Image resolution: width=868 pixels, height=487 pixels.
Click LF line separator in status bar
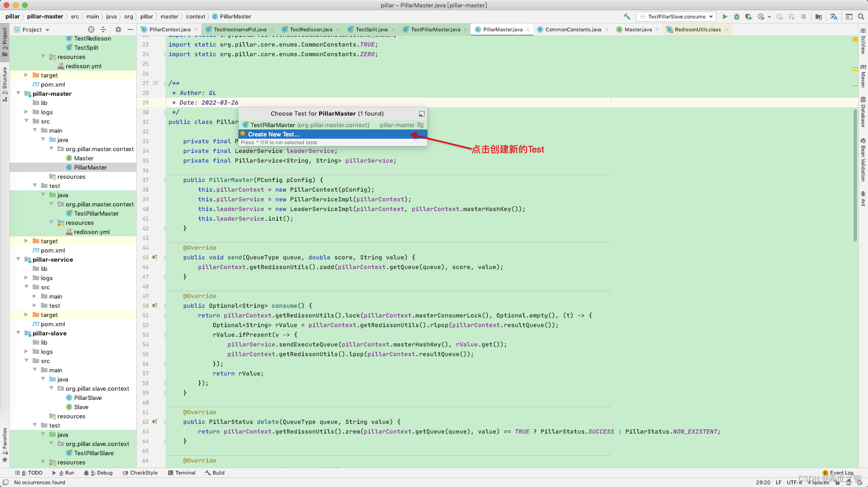pyautogui.click(x=778, y=482)
